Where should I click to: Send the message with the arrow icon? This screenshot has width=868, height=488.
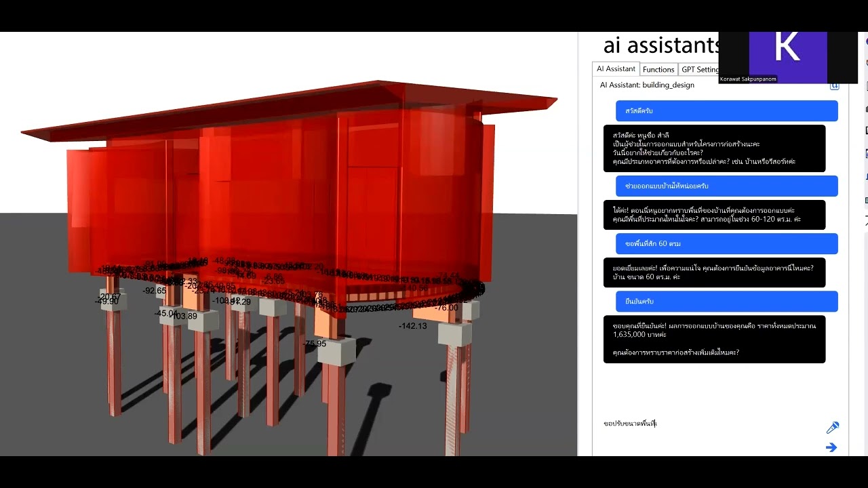click(831, 447)
